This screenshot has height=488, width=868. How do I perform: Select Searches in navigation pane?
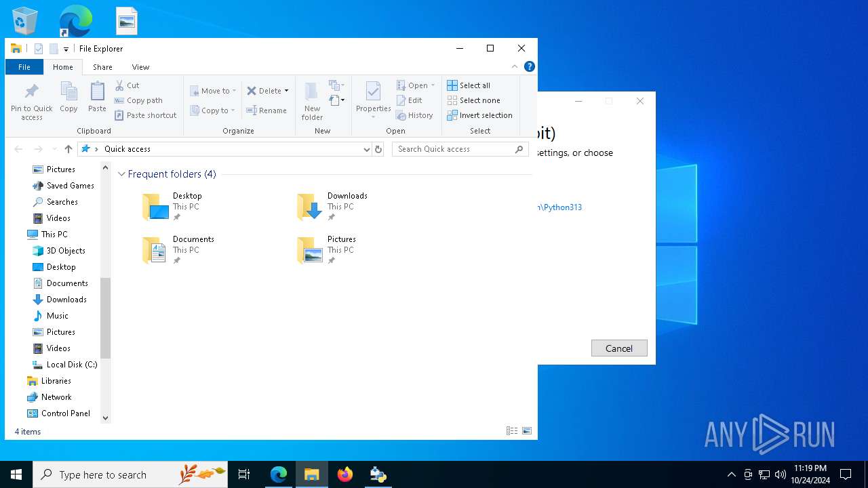pyautogui.click(x=55, y=202)
